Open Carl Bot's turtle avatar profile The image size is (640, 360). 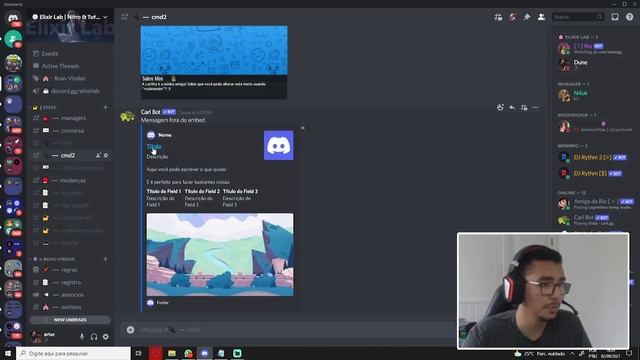click(x=127, y=117)
